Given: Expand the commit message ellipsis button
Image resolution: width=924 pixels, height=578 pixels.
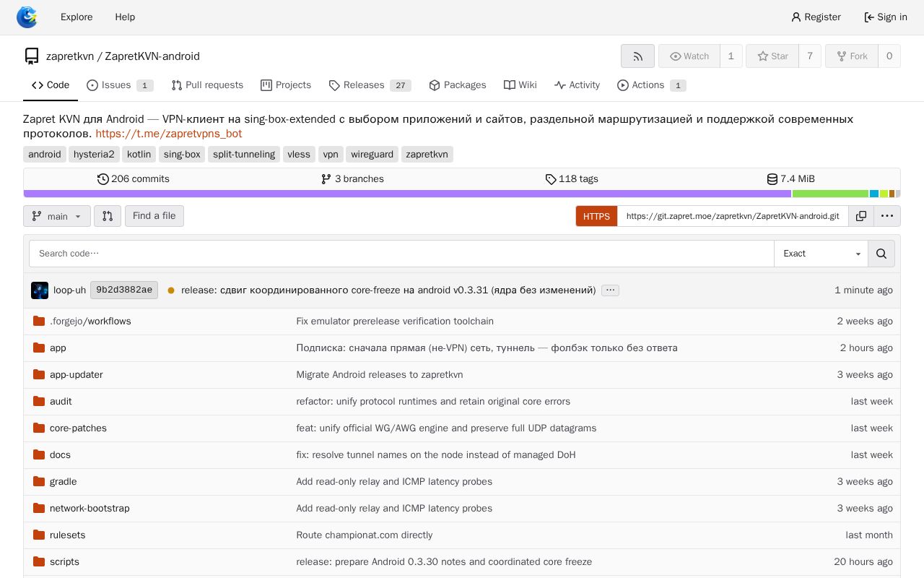Looking at the screenshot, I should [610, 290].
